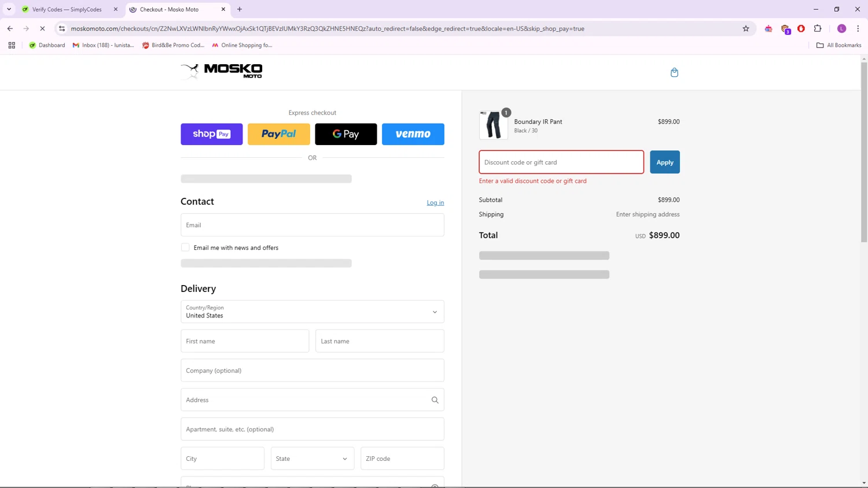Viewport: 868px width, 488px height.
Task: Pay with Venmo button
Action: click(x=413, y=134)
